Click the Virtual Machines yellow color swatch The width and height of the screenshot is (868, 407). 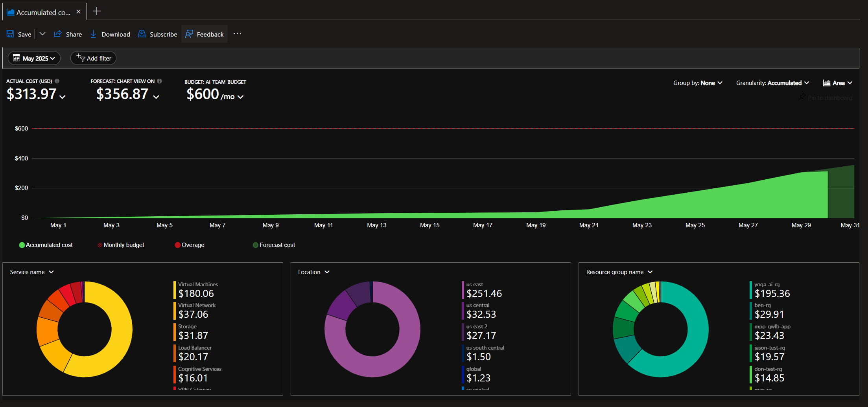point(175,290)
